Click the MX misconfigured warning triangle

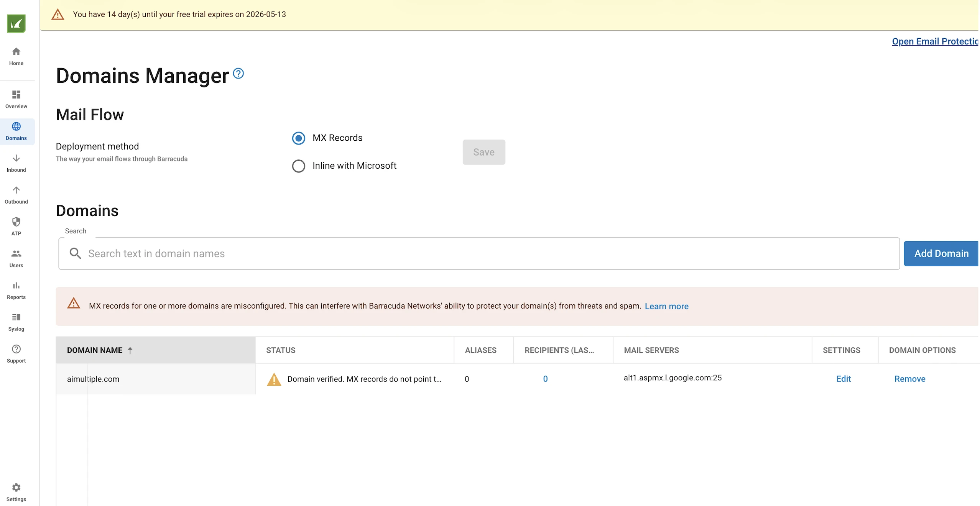click(74, 303)
